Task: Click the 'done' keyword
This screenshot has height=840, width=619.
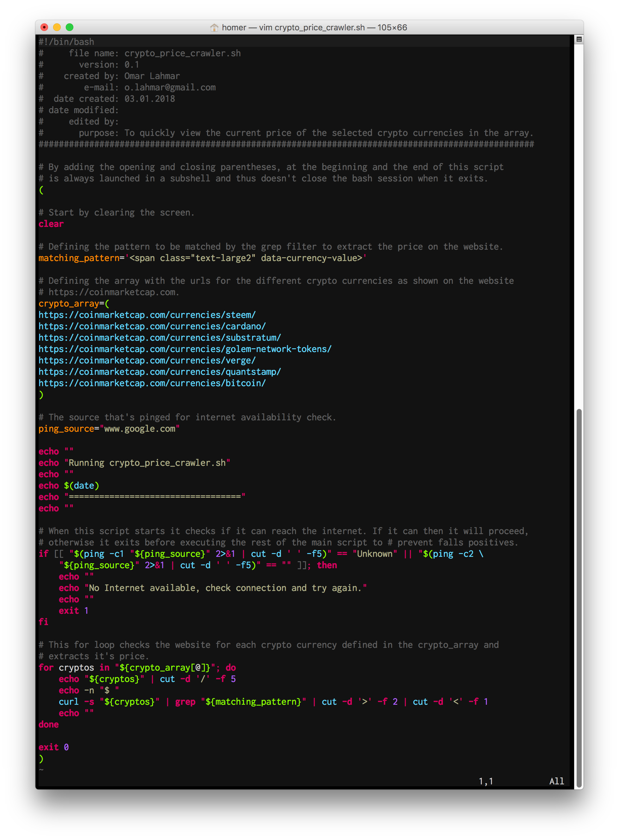Action: [48, 725]
